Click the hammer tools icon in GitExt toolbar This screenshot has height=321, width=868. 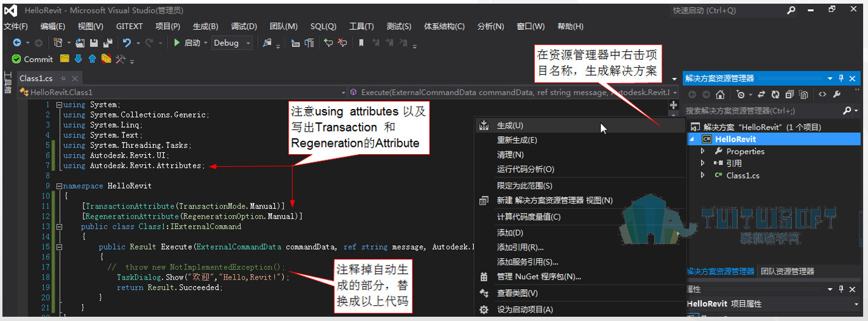[x=120, y=59]
